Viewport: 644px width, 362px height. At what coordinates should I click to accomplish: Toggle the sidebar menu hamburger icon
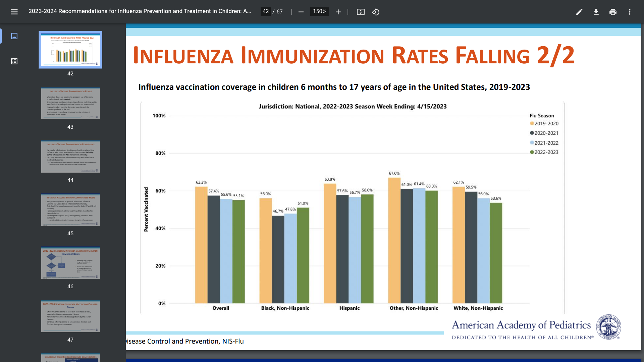click(14, 12)
